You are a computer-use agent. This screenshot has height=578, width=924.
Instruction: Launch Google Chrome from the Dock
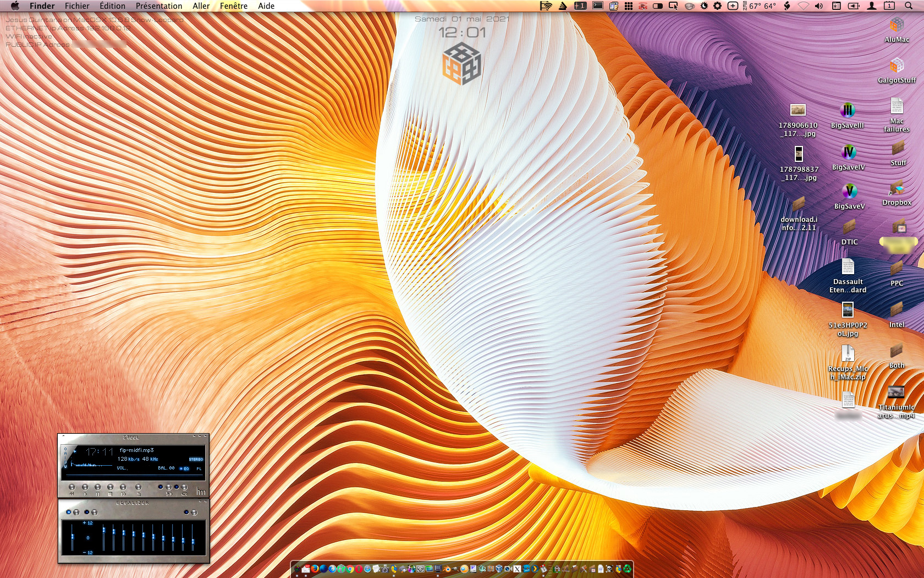point(350,569)
